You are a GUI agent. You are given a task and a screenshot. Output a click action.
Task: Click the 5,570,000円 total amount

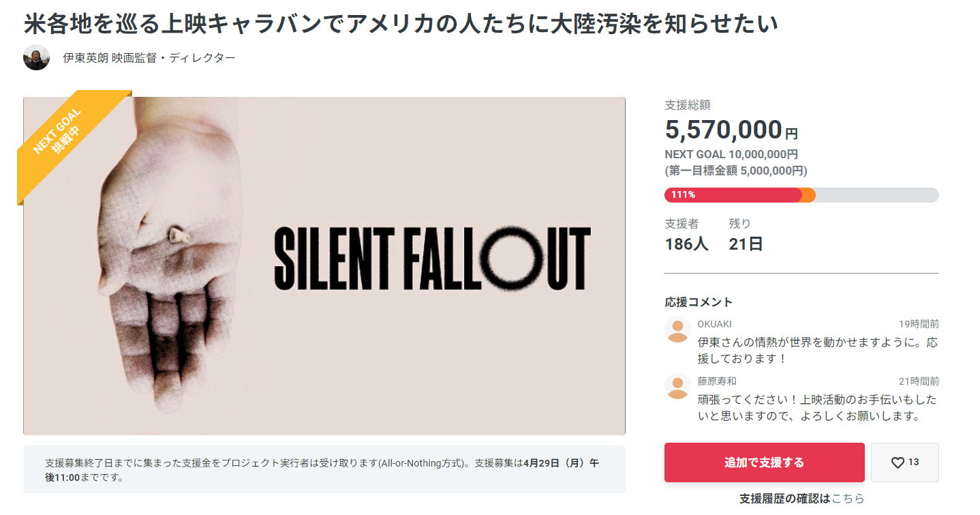731,130
